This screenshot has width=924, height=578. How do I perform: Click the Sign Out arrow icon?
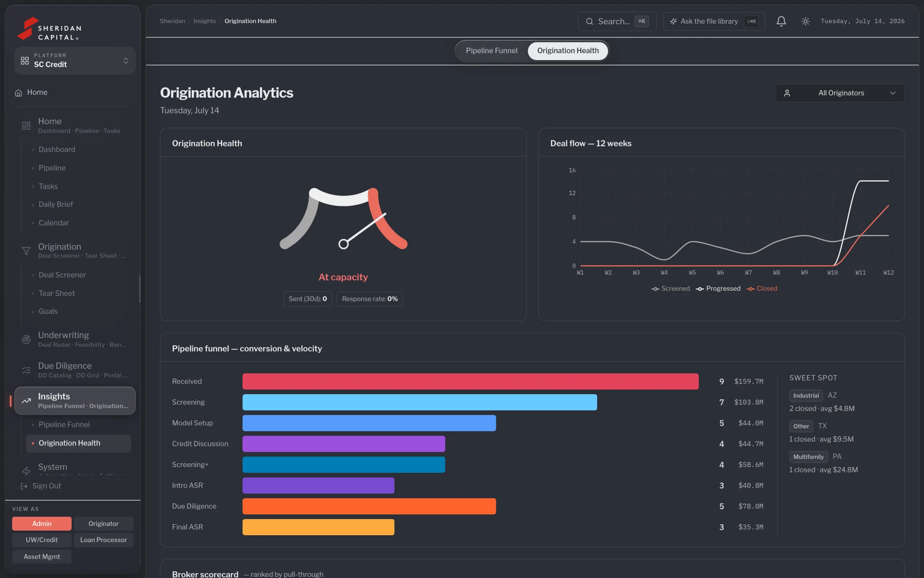pos(24,486)
